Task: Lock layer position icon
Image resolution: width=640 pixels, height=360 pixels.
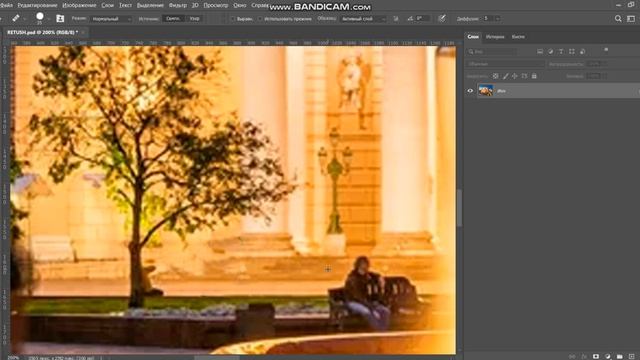Action: (x=515, y=76)
